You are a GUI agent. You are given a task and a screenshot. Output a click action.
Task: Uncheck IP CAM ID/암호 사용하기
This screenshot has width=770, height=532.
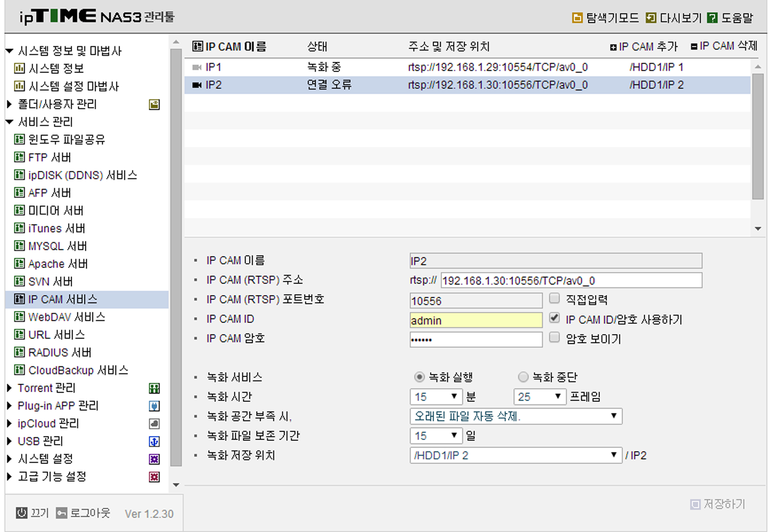[554, 318]
